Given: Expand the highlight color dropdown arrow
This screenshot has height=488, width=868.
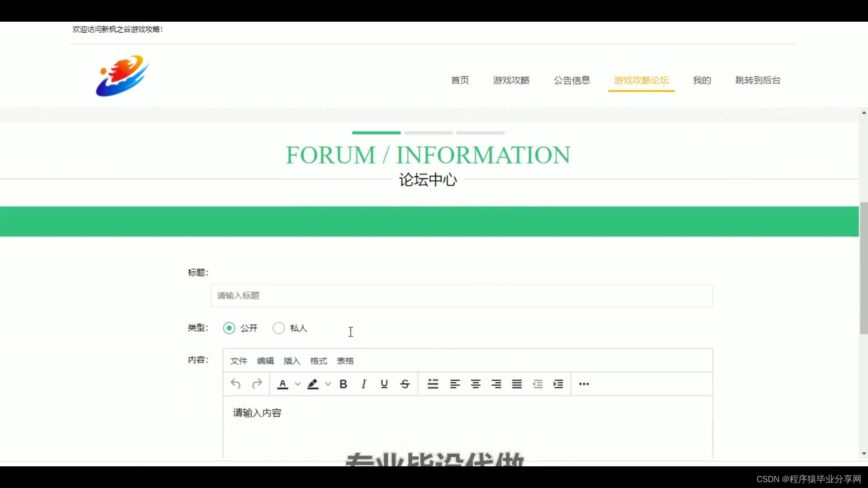Looking at the screenshot, I should pyautogui.click(x=328, y=384).
